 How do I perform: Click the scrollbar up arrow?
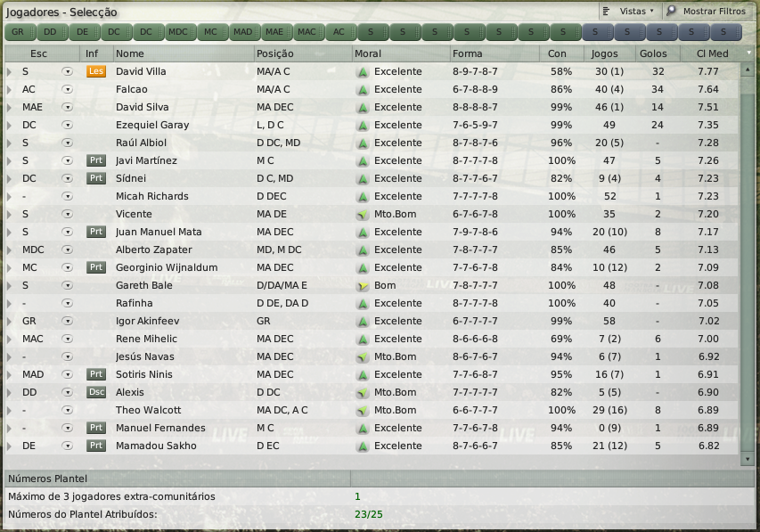coord(748,70)
